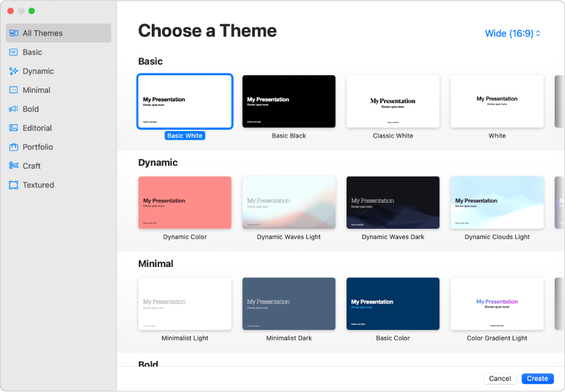
Task: Click the White theme name label
Action: pyautogui.click(x=497, y=136)
